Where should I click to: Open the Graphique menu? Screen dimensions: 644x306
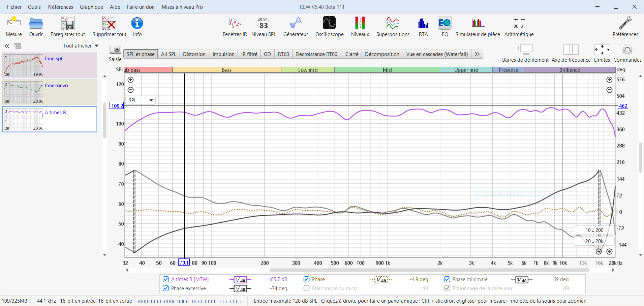[x=91, y=7]
